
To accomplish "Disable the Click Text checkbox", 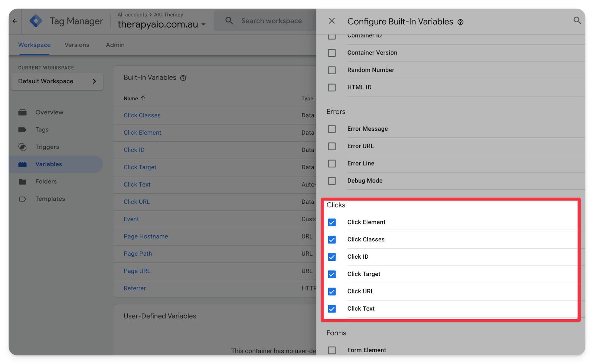I will pyautogui.click(x=332, y=309).
